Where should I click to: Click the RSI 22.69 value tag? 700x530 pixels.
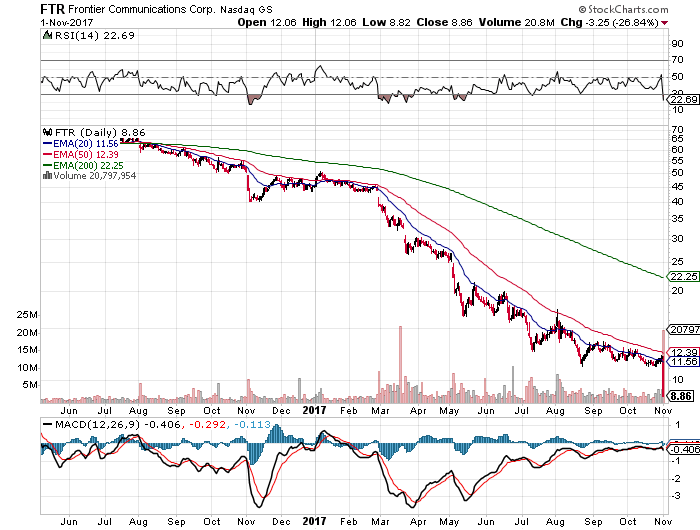(683, 99)
